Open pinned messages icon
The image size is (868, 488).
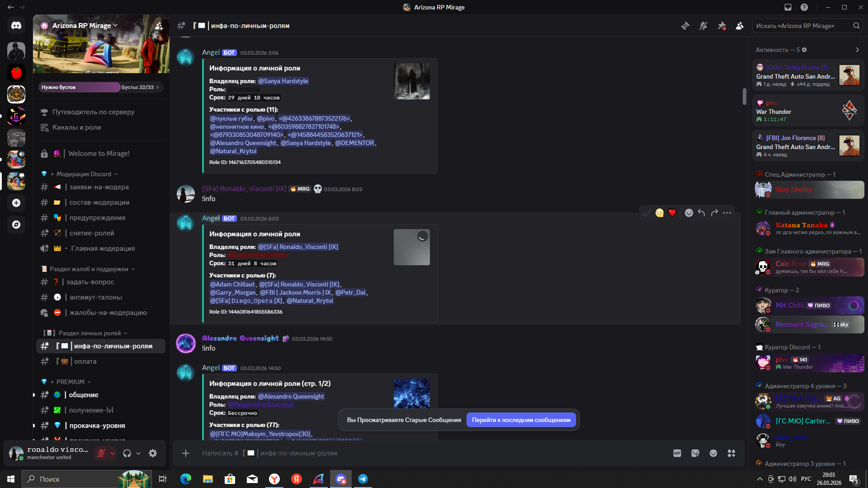722,26
